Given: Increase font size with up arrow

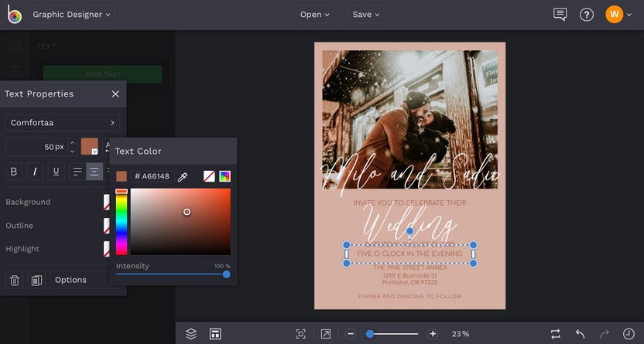Looking at the screenshot, I should click(x=72, y=143).
